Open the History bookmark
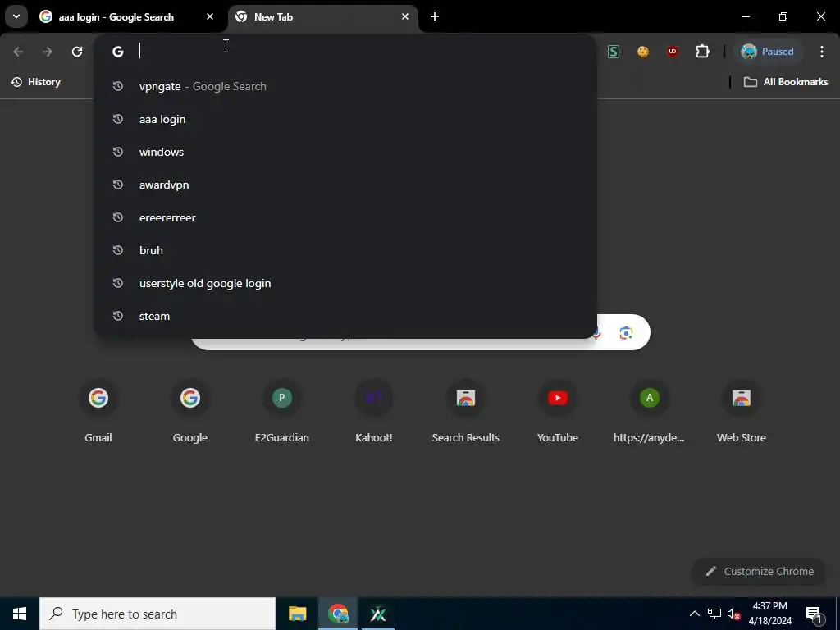 (x=36, y=82)
